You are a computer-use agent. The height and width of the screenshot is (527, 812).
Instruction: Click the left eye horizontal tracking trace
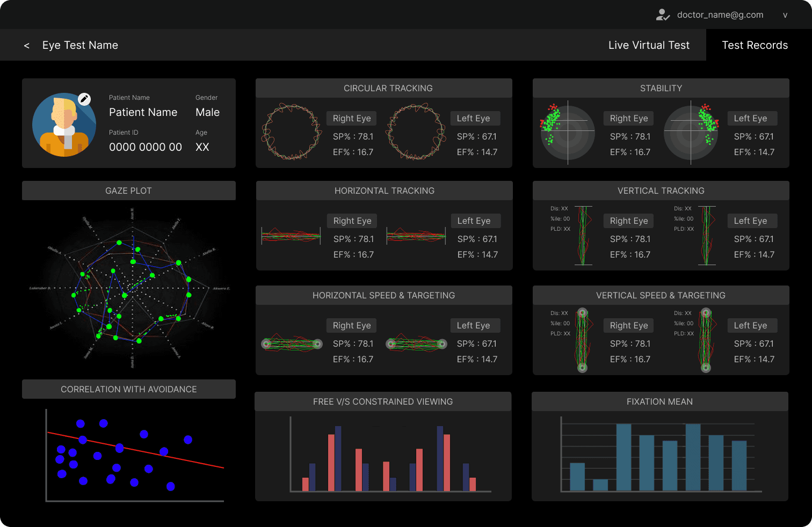tap(416, 235)
